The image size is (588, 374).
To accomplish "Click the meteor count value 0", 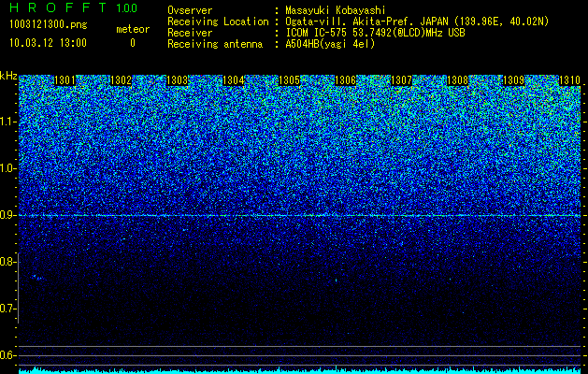I will [x=133, y=43].
